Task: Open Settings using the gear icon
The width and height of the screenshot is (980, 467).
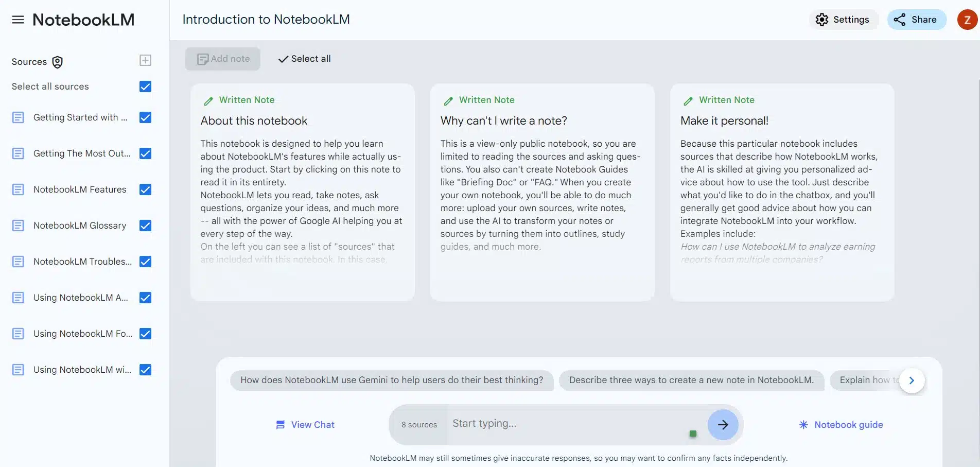Action: (822, 19)
